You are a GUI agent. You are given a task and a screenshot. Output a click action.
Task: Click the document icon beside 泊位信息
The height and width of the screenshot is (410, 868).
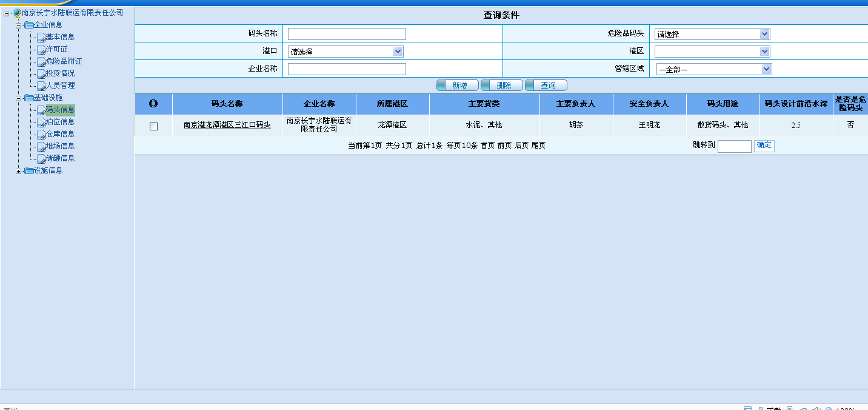tap(41, 123)
